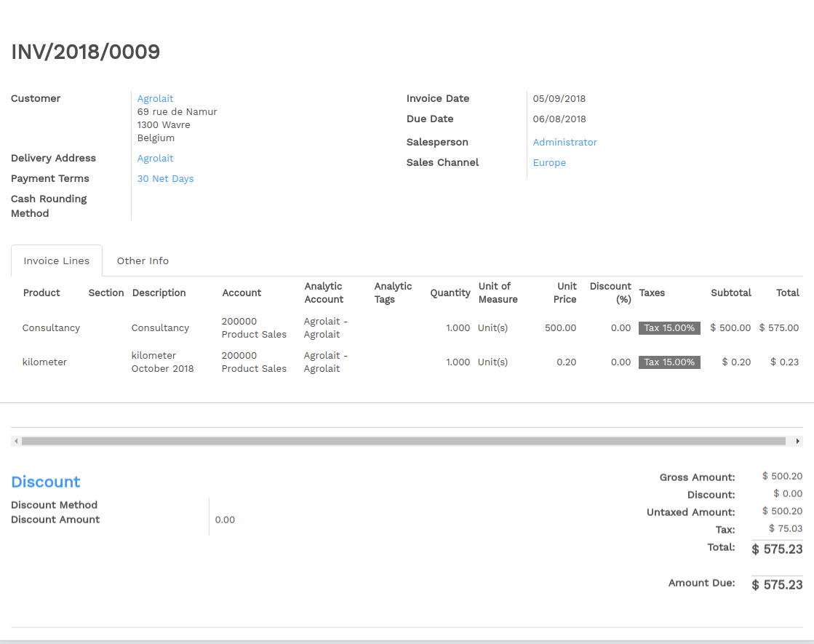The height and width of the screenshot is (644, 814).
Task: Select the kilometer product cell
Action: (44, 362)
